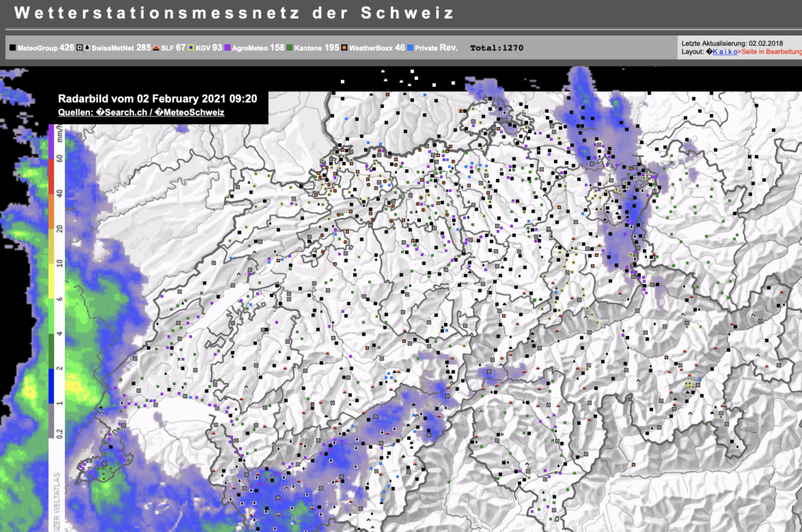This screenshot has width=802, height=532.
Task: Click the MeteoGroup black square legend icon
Action: [12, 48]
